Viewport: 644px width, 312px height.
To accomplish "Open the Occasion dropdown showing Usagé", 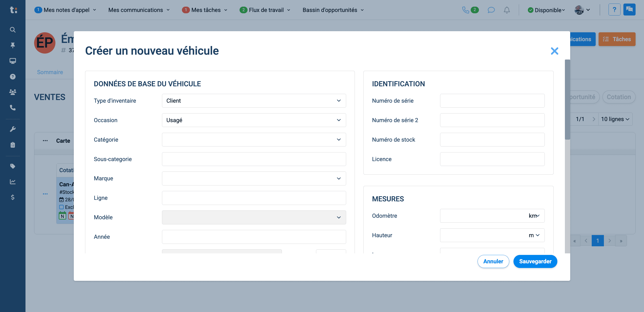I will pos(254,120).
